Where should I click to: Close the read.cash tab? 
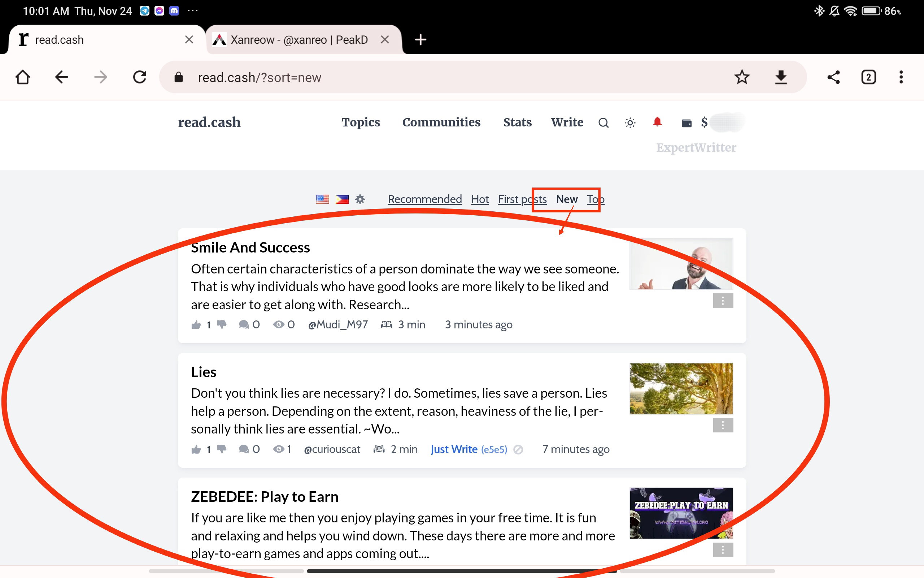point(189,39)
